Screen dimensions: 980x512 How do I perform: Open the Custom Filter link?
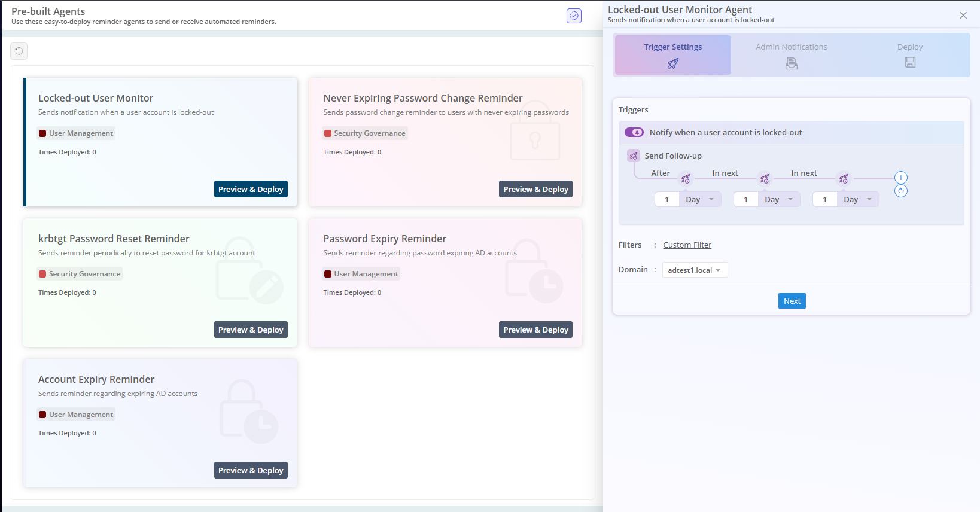[687, 245]
